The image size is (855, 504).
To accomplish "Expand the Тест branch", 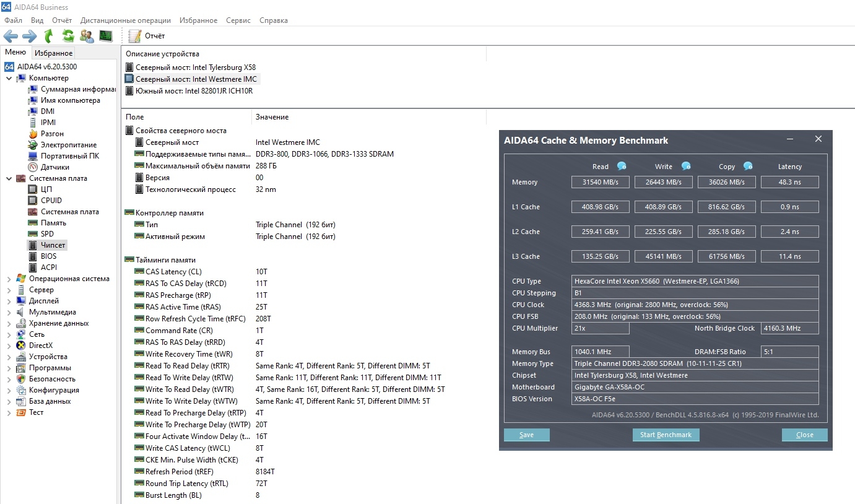I will 9,412.
